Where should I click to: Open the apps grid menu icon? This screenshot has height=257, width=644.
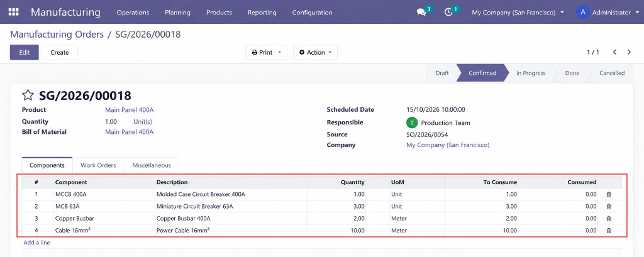tap(14, 12)
